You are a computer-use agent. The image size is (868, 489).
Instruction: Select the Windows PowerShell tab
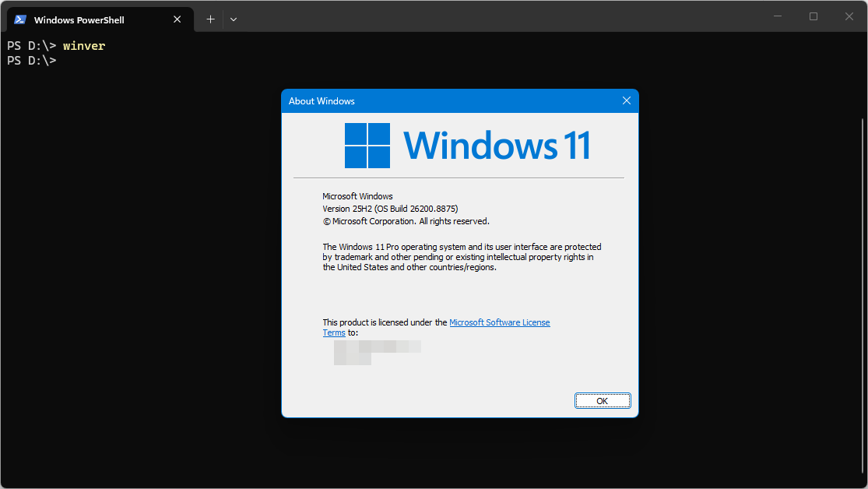tap(100, 19)
